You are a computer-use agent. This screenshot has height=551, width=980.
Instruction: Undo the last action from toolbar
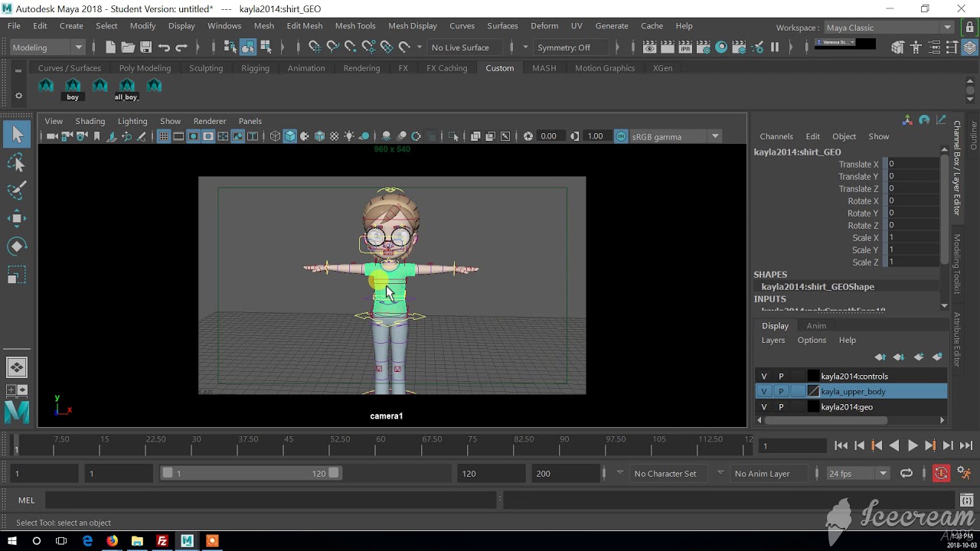pyautogui.click(x=164, y=47)
